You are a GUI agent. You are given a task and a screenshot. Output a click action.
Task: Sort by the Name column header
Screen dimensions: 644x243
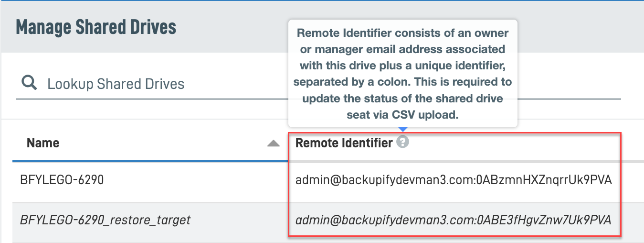coord(43,143)
